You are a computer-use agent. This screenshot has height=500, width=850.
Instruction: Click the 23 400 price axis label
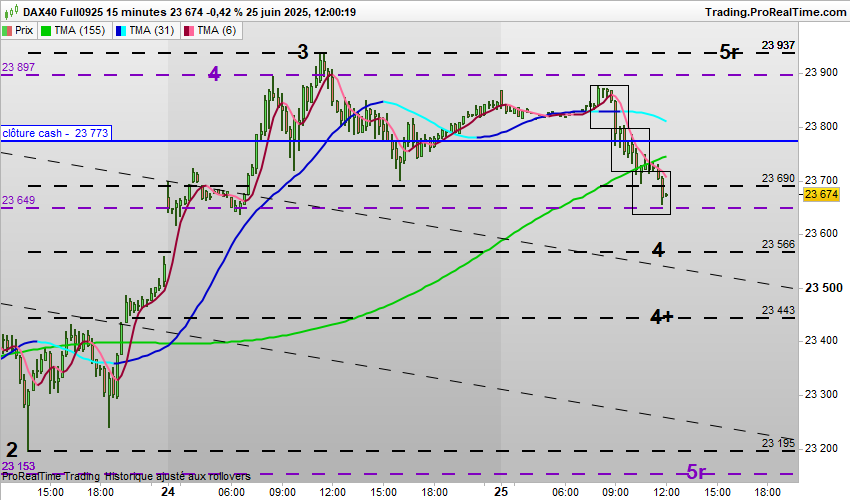[x=821, y=341]
